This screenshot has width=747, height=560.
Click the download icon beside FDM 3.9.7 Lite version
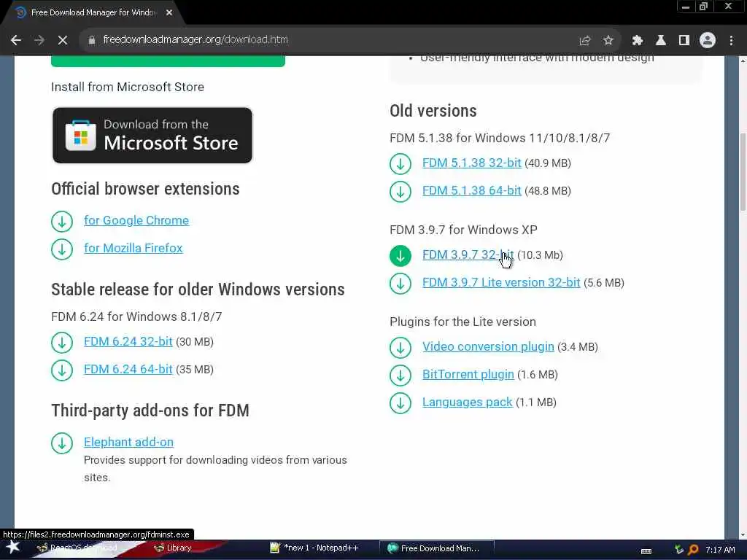coord(400,284)
